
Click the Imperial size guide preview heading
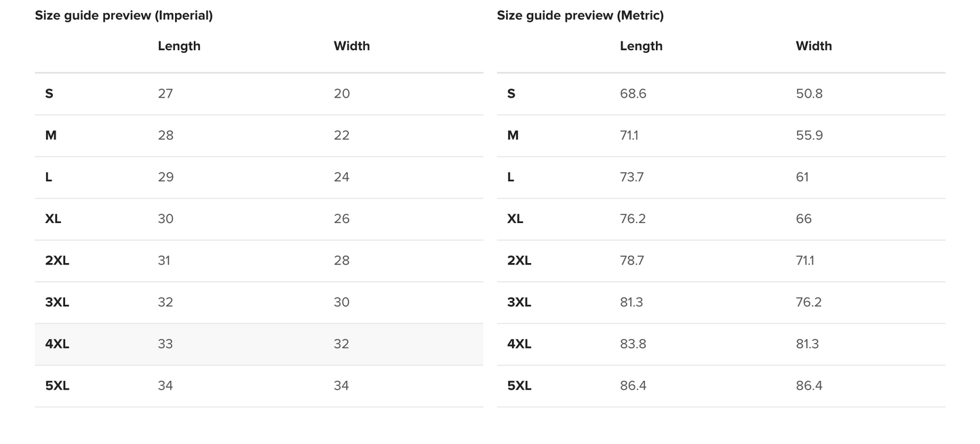coord(123,16)
